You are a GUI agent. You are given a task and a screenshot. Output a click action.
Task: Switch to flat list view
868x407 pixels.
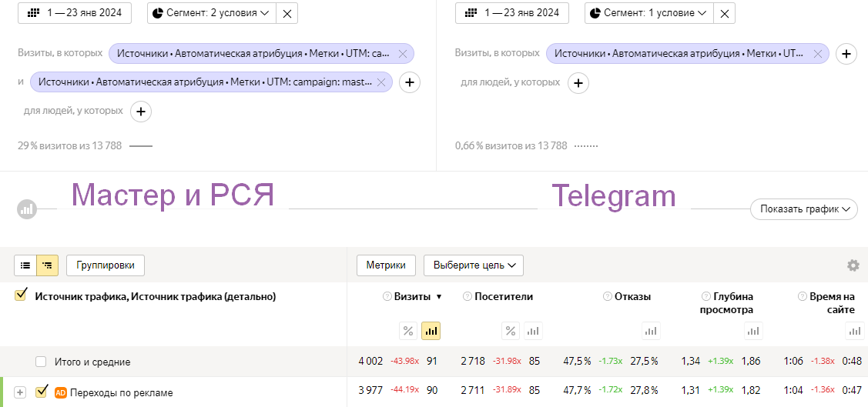click(25, 265)
